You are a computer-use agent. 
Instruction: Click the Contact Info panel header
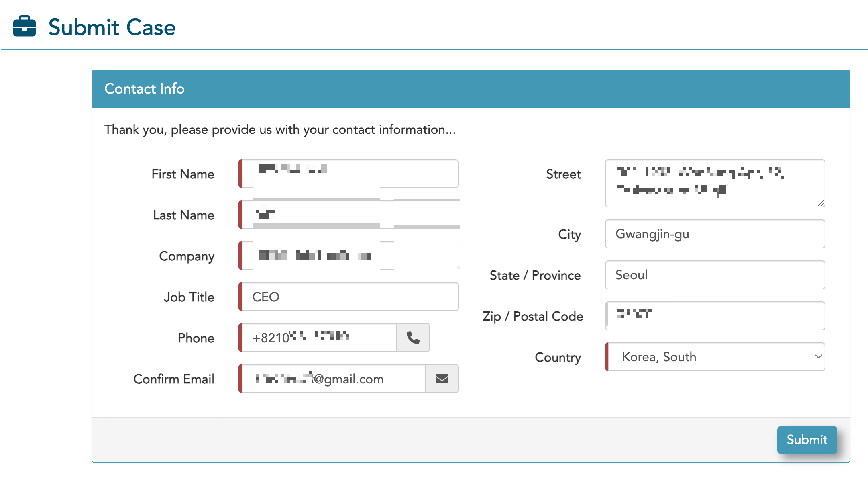click(x=471, y=89)
